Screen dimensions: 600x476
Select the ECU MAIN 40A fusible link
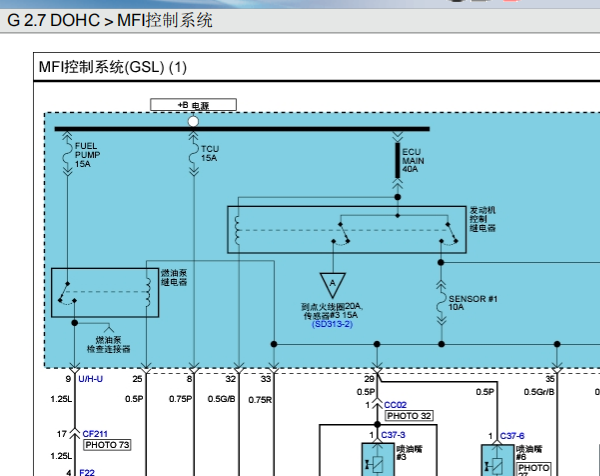[398, 160]
